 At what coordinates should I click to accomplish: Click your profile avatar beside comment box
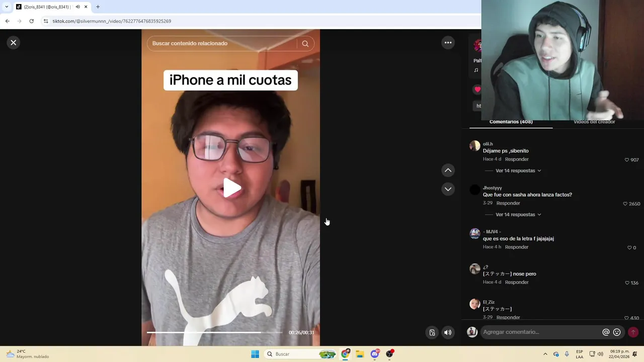(x=472, y=332)
